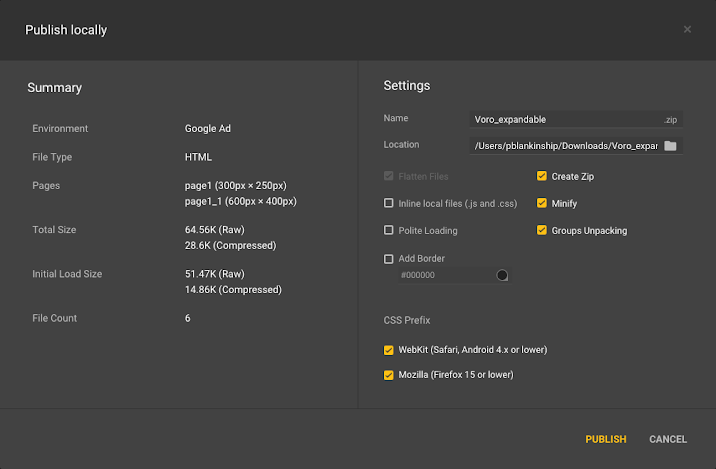
Task: Edit the Name field Voro_expandable
Action: click(x=565, y=119)
